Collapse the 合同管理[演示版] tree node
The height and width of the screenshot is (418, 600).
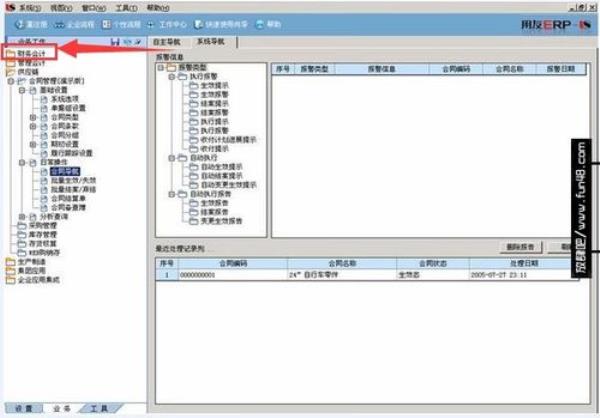click(11, 81)
